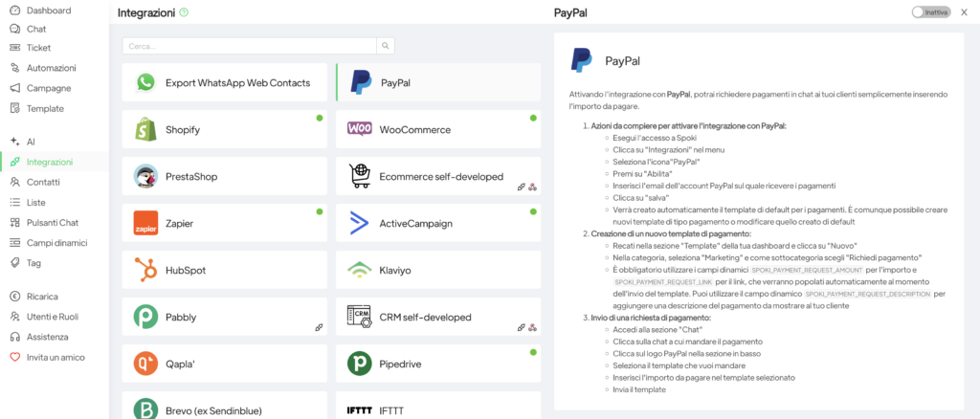Viewport: 980px width, 419px height.
Task: Open the Zapier integration
Action: point(225,224)
